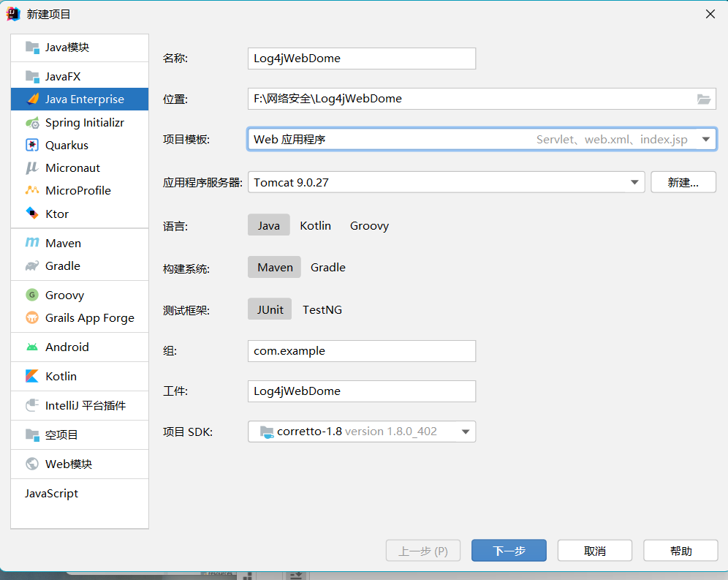This screenshot has width=728, height=580.
Task: Click the 工件 artifact input field
Action: (362, 391)
